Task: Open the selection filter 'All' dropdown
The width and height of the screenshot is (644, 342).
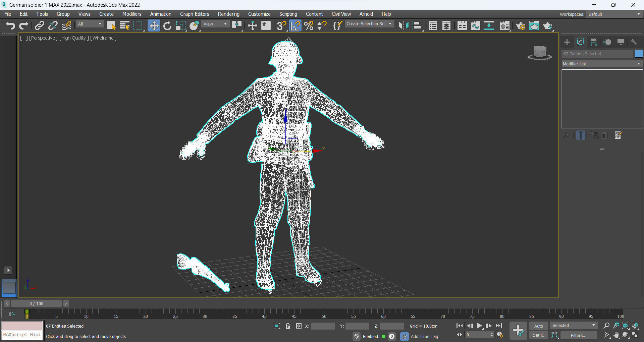Action: pyautogui.click(x=90, y=24)
